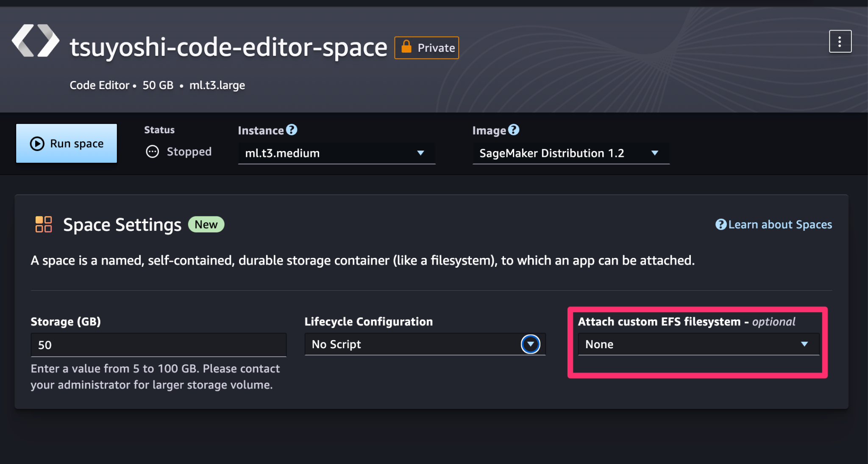Click the Stopped status circle icon
The image size is (868, 464).
tap(152, 151)
